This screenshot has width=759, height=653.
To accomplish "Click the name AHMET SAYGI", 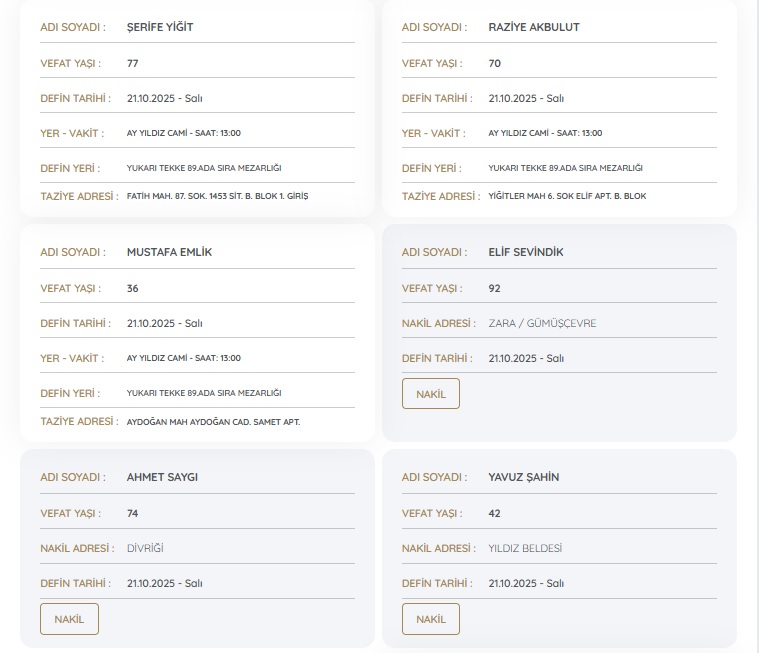I will click(x=162, y=477).
